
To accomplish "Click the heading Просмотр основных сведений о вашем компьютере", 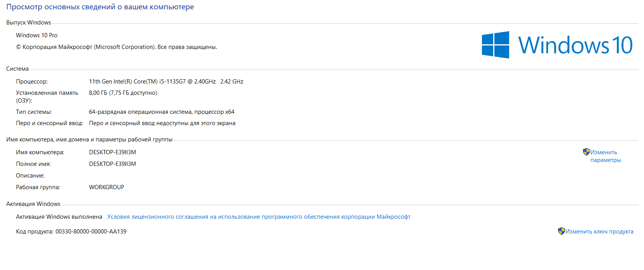I will coord(100,7).
